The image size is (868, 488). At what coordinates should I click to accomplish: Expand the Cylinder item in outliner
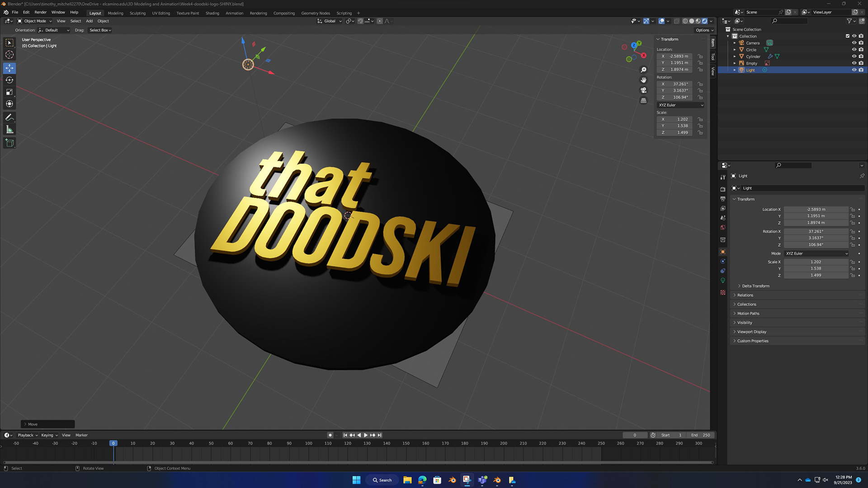pyautogui.click(x=735, y=56)
